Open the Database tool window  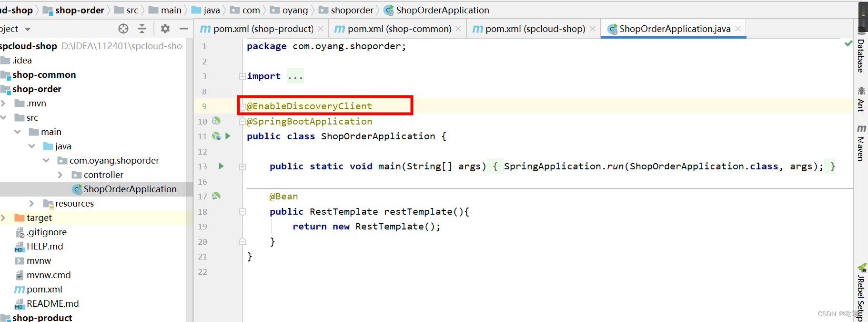(861, 51)
